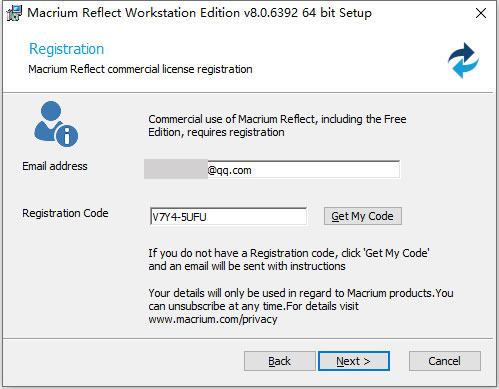Click the blue user profile icon
The width and height of the screenshot is (499, 389).
[x=56, y=124]
